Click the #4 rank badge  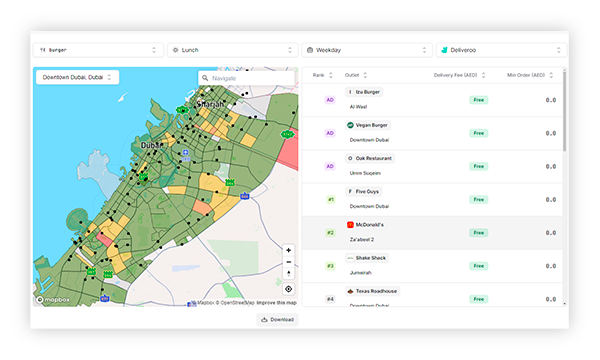click(x=330, y=299)
